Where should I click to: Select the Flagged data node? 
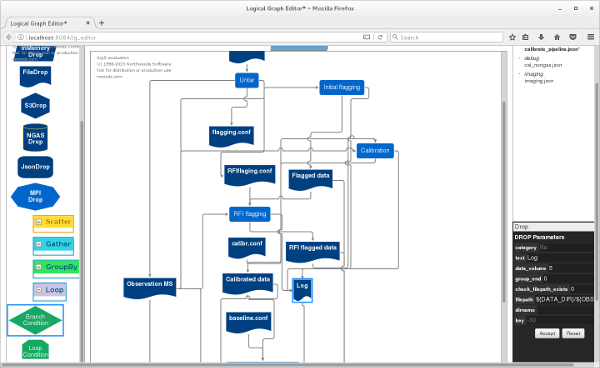click(310, 179)
